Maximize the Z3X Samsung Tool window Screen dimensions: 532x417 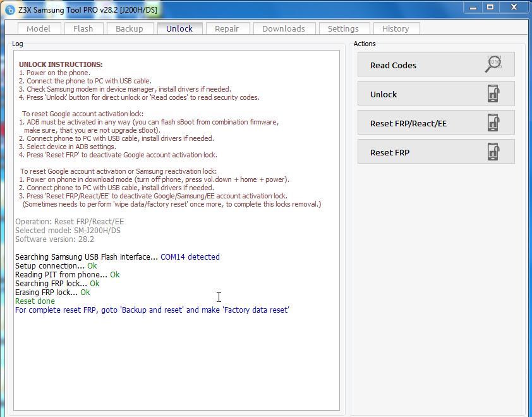(490, 8)
